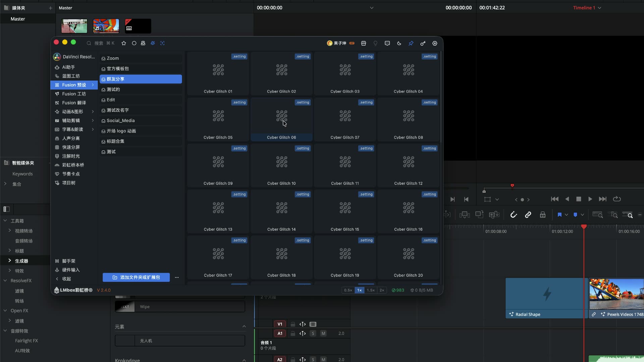Toggle lock on audio track A1
Image resolution: width=644 pixels, height=362 pixels.
point(293,334)
